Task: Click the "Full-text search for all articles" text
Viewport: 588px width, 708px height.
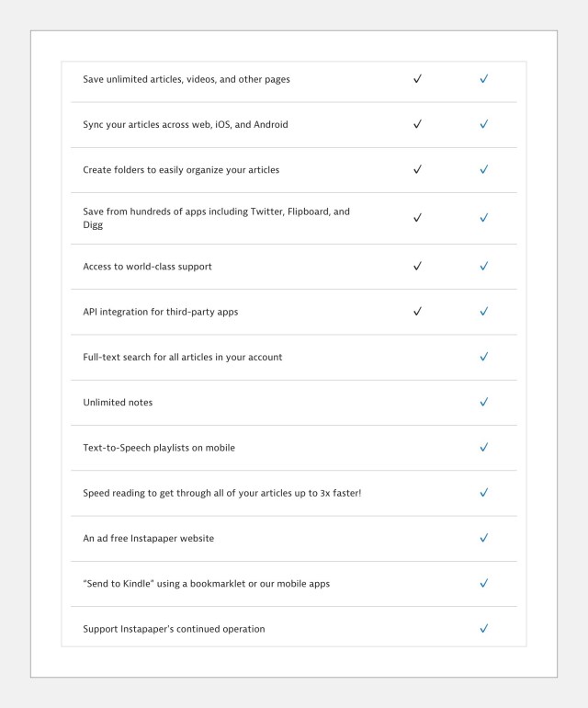Action: coord(182,357)
